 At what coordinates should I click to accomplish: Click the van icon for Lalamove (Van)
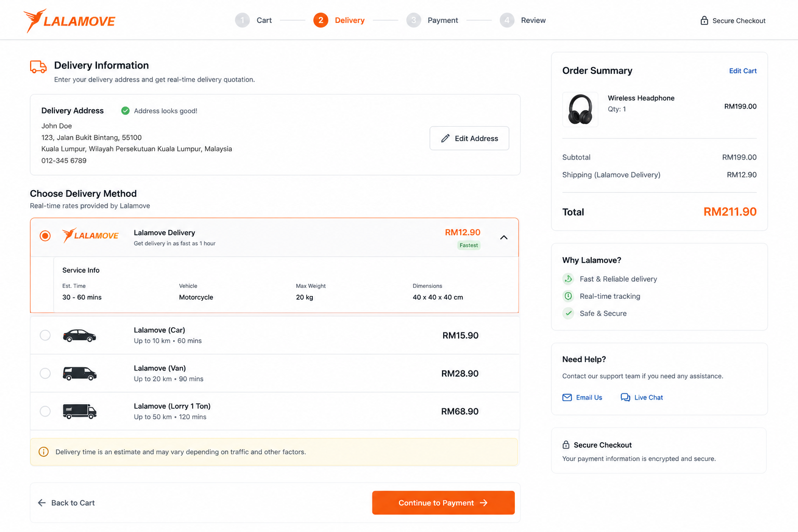coord(79,374)
